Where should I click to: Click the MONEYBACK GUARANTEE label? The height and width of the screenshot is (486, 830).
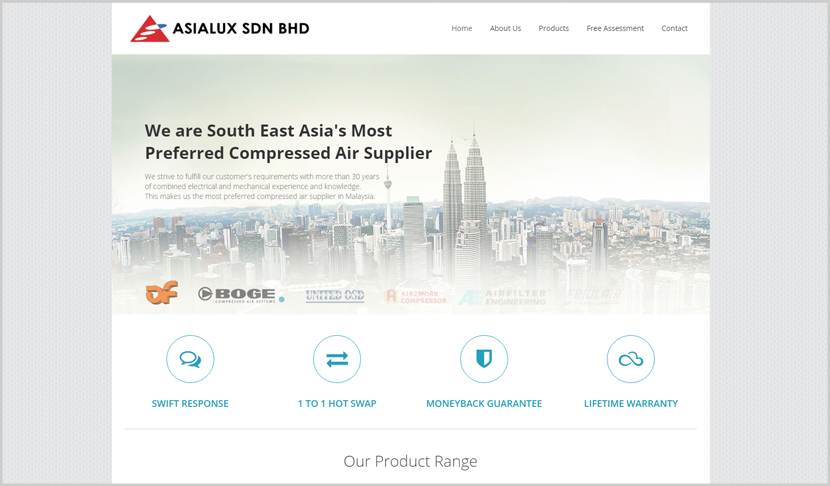(484, 403)
